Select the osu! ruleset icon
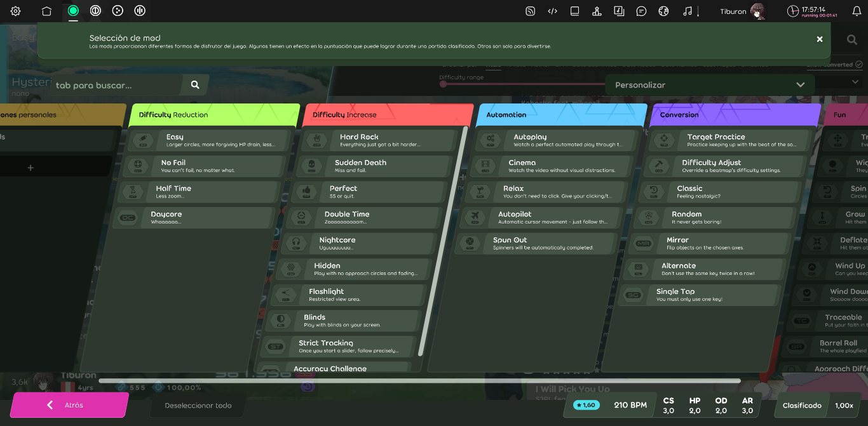The width and height of the screenshot is (868, 426). pyautogui.click(x=73, y=11)
